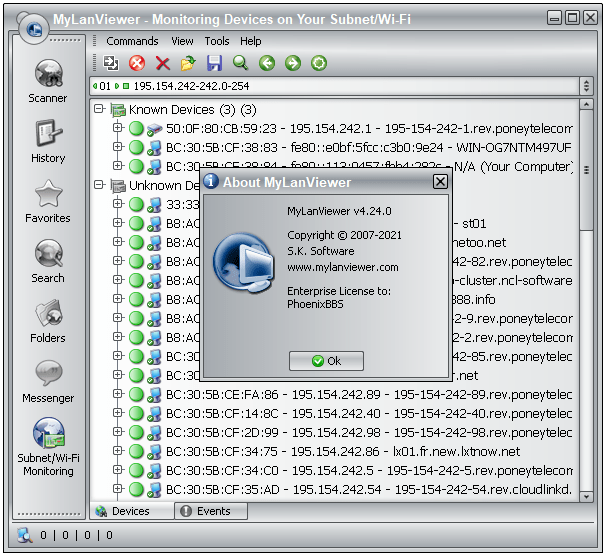Expand the BC:30:5B:CF:35:AD device node

[117, 489]
